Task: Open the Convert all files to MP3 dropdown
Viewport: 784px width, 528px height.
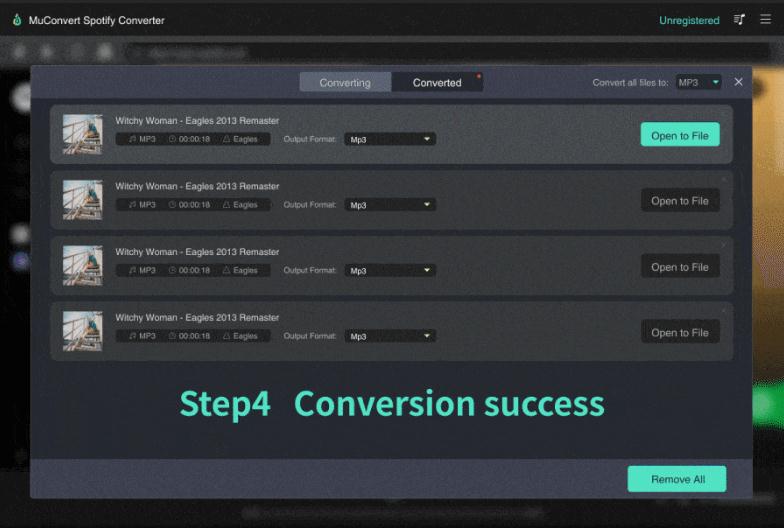Action: click(698, 82)
